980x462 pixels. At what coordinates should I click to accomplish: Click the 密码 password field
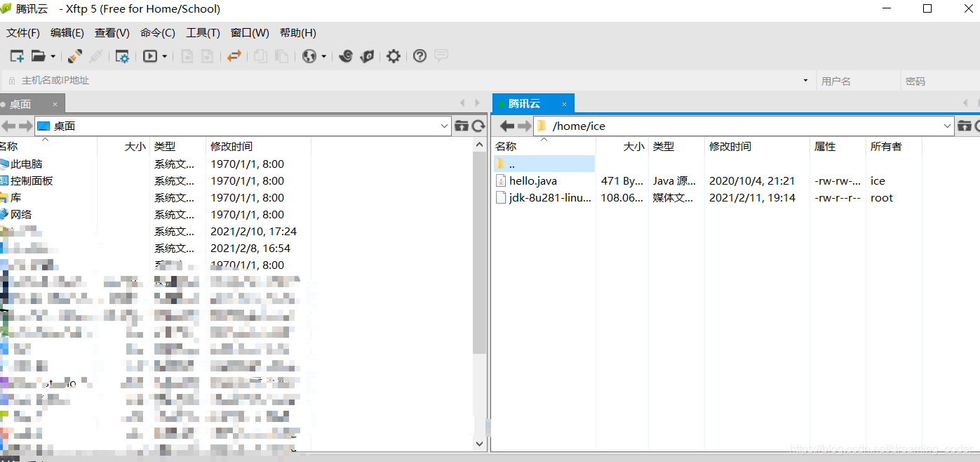coord(940,81)
